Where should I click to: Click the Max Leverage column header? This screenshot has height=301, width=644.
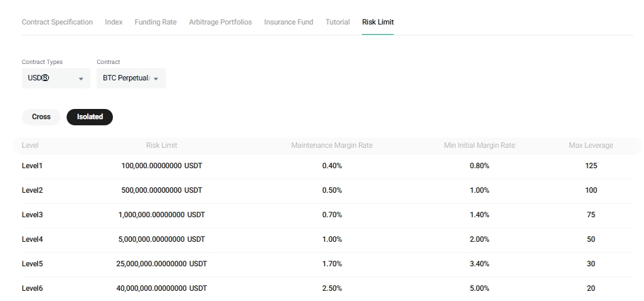[590, 146]
